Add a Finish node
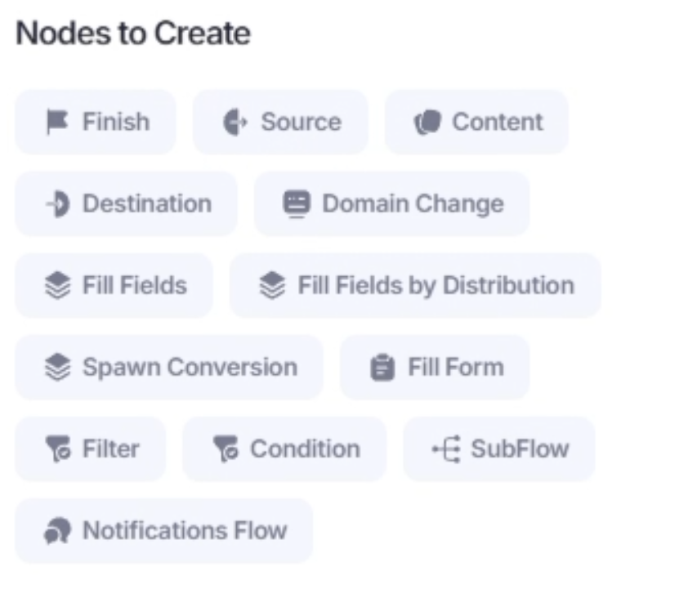This screenshot has width=688, height=616. [x=95, y=122]
